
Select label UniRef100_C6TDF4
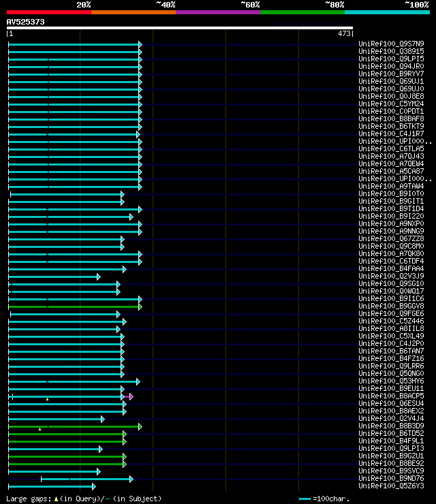(x=391, y=262)
